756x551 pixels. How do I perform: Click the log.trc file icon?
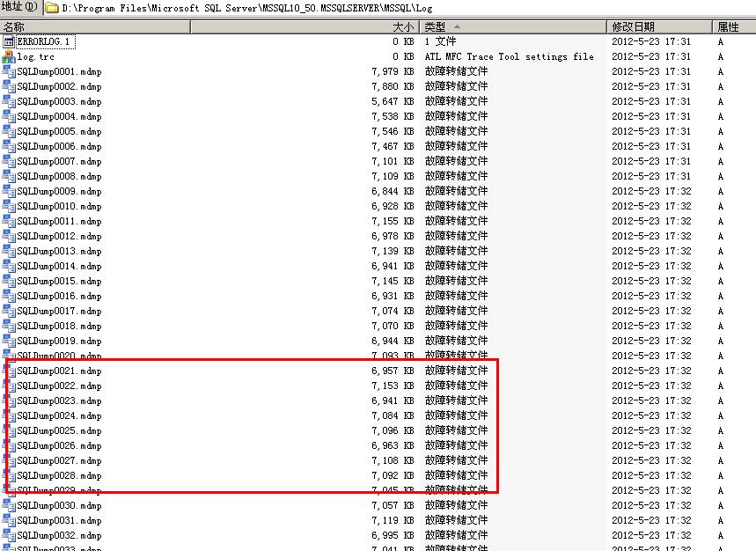(9, 57)
